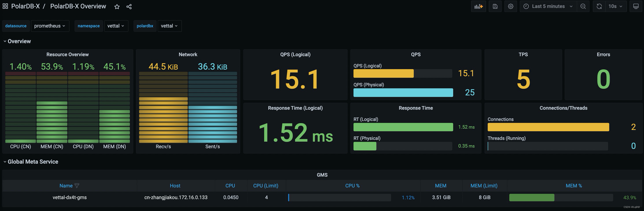Screen dimensions: 644x211
Task: Click the MEM (CN) LCD gauge
Action: [52, 107]
